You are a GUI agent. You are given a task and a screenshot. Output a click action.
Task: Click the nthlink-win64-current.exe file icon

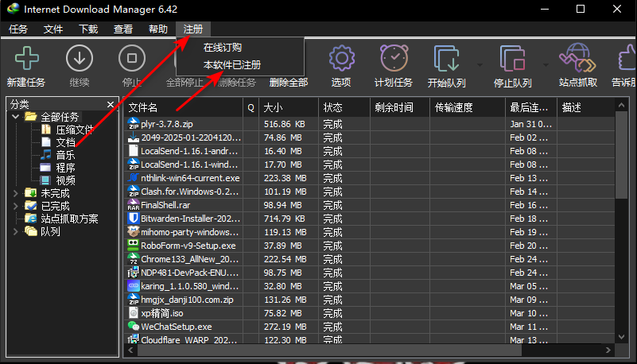tap(134, 178)
